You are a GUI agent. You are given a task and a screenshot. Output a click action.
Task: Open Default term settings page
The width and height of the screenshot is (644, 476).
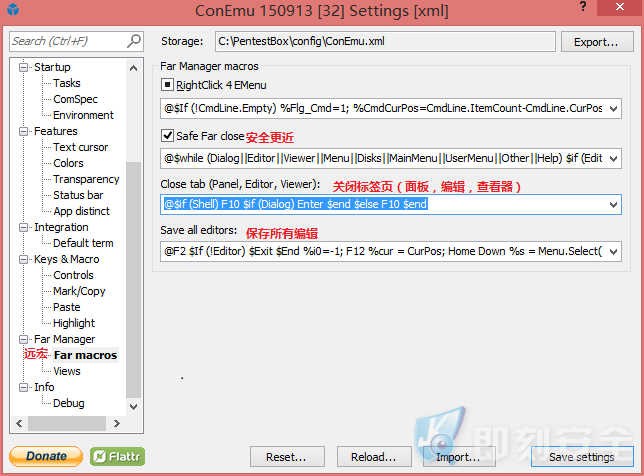click(x=83, y=243)
